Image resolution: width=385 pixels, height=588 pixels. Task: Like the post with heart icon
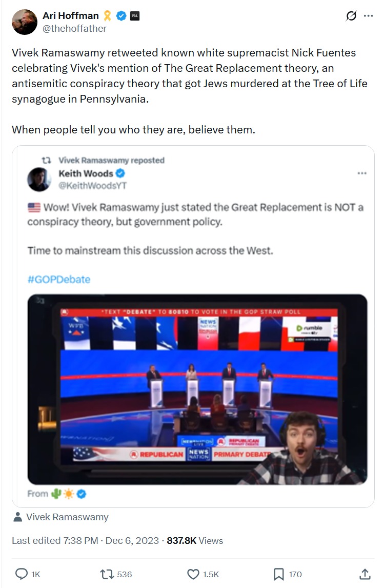click(193, 574)
